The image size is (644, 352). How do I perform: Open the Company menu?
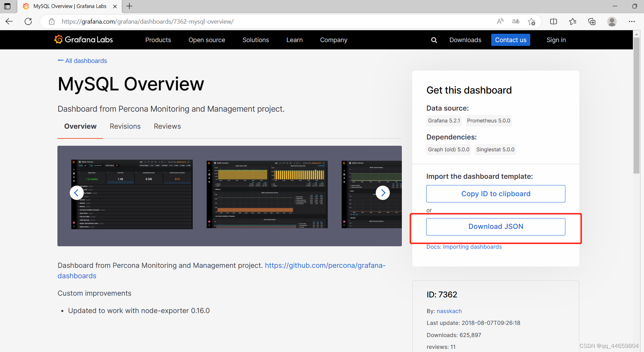tap(334, 40)
